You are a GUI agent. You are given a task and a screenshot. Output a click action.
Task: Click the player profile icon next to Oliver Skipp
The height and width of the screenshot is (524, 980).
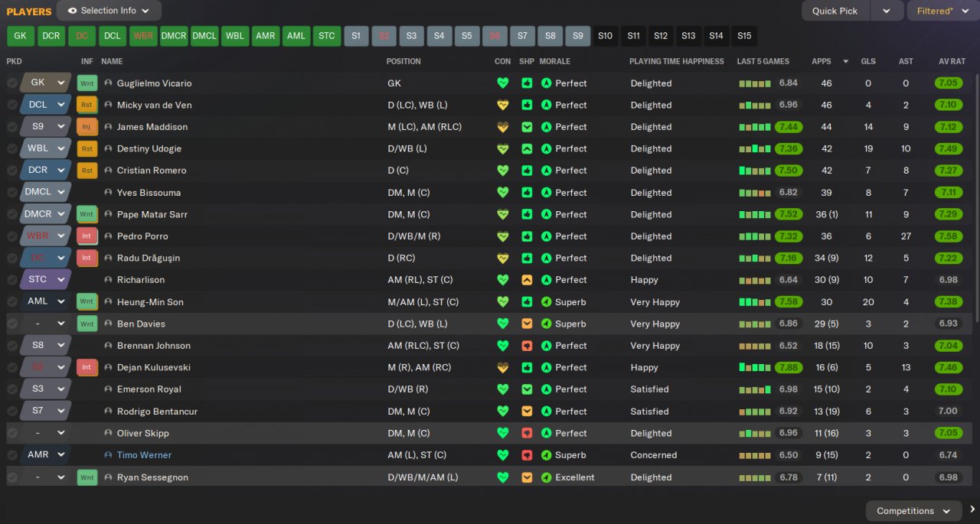pyautogui.click(x=108, y=433)
